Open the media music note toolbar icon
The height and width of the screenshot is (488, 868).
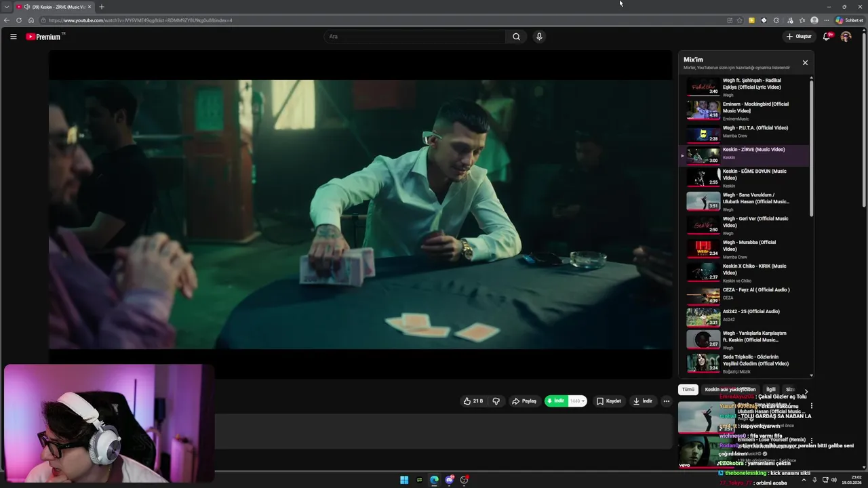click(x=790, y=20)
